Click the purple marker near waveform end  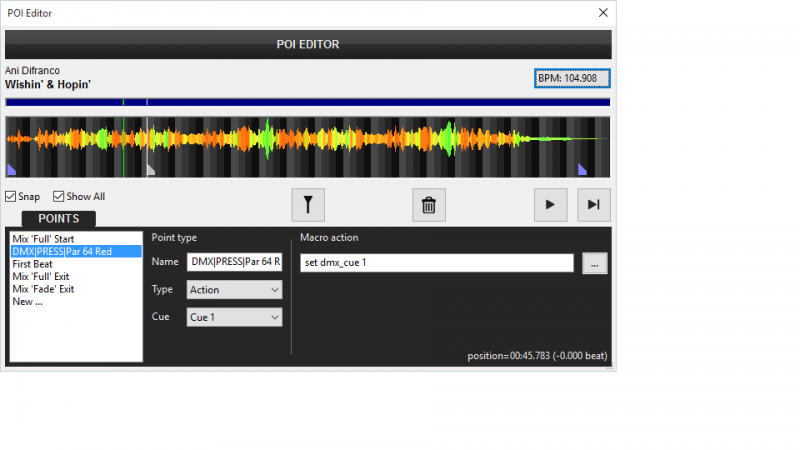(x=582, y=169)
